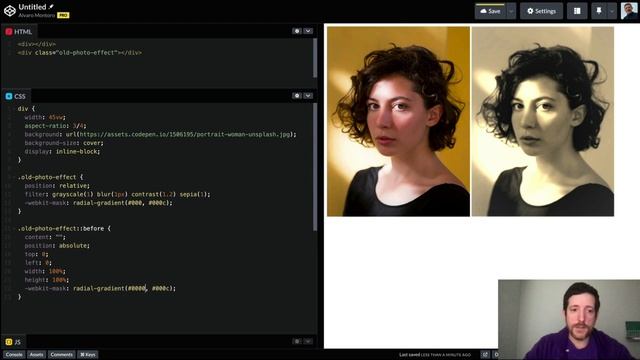
Task: Select the CSS editor tab
Action: pos(16,96)
